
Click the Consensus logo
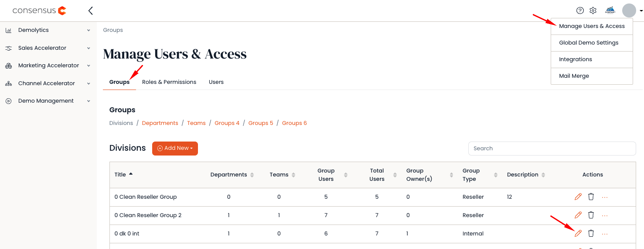39,10
